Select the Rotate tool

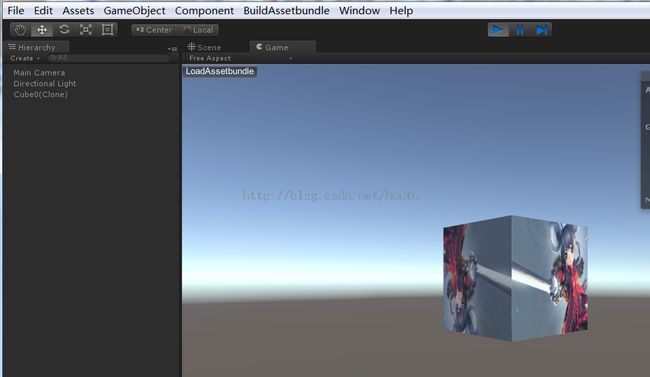[64, 30]
